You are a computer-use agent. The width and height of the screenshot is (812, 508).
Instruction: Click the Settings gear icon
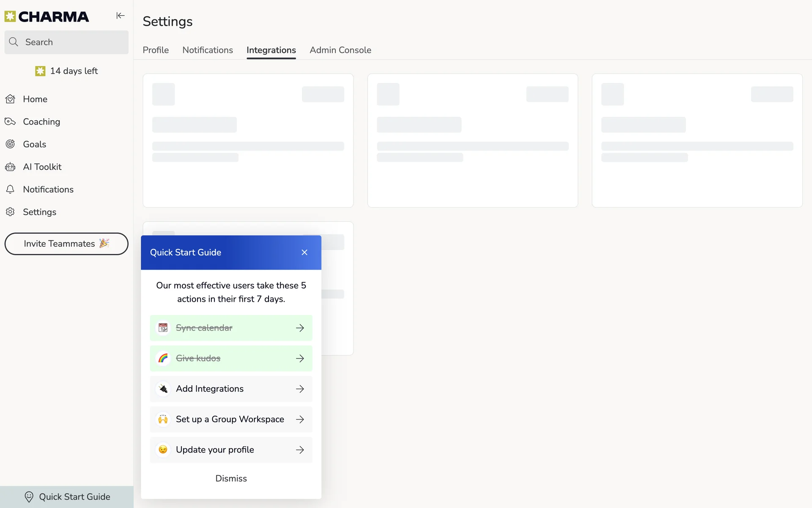click(x=11, y=212)
